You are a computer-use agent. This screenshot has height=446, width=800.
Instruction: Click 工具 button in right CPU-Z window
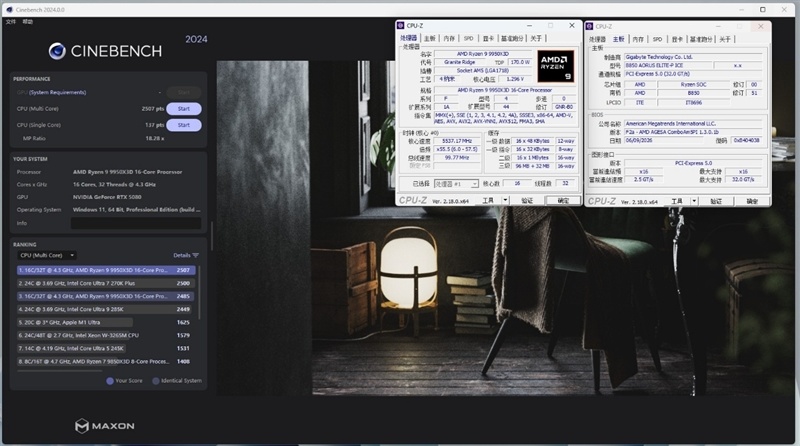(677, 202)
